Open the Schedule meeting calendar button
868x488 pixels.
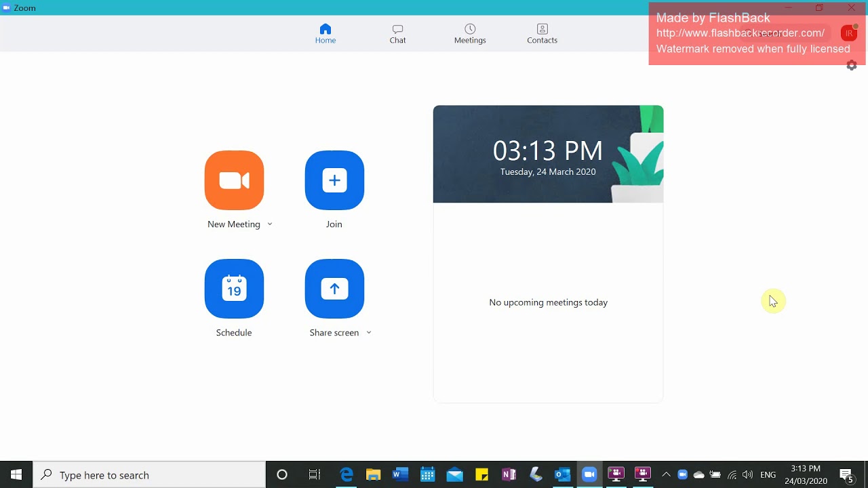pos(234,289)
